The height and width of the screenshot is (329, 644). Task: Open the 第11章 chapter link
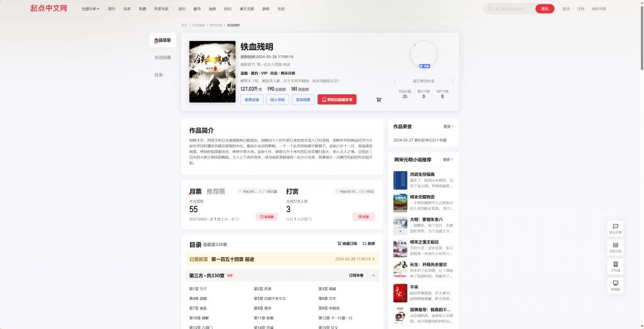point(264,318)
